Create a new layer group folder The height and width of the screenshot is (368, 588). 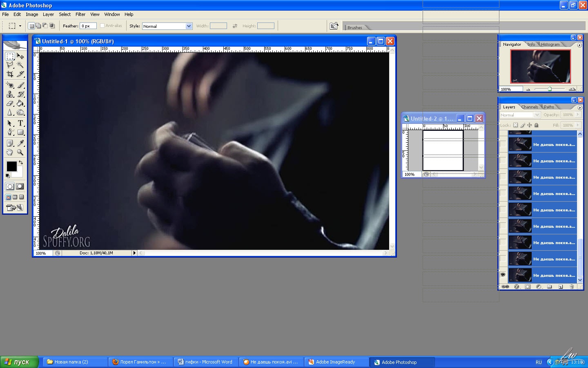pyautogui.click(x=550, y=287)
